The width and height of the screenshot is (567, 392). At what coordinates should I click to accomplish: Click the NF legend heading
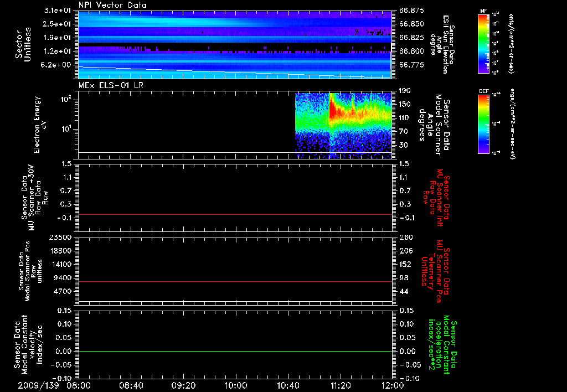tap(483, 11)
